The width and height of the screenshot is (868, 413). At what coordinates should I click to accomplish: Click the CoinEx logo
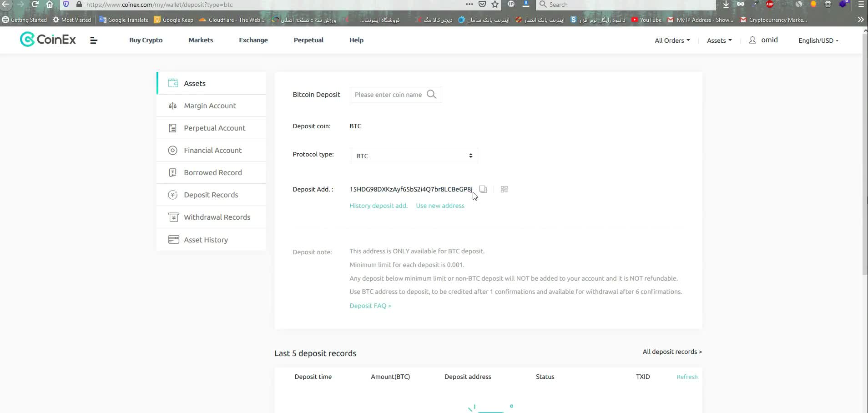(48, 40)
